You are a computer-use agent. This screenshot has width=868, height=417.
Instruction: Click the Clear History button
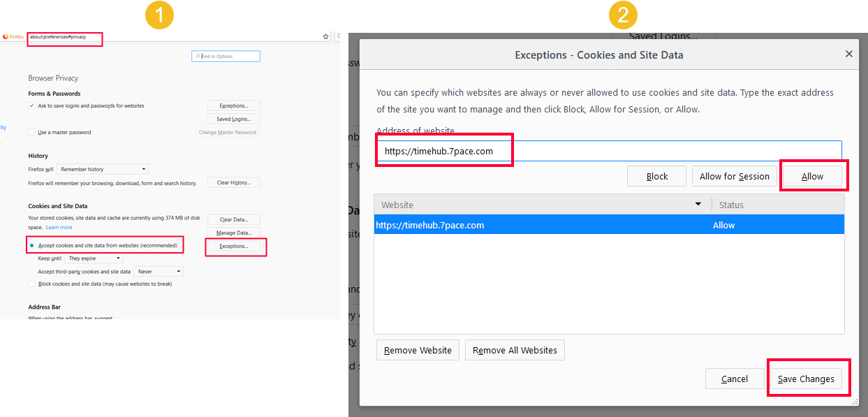tap(233, 182)
